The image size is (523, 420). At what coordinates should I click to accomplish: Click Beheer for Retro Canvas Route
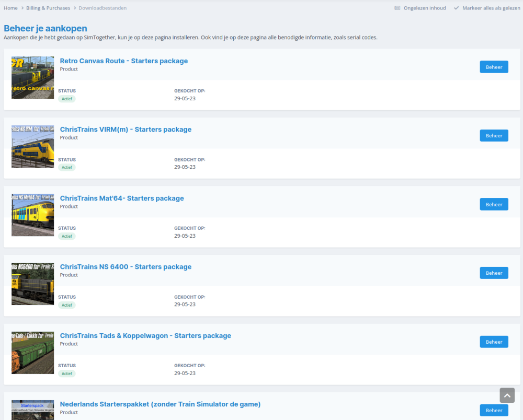(x=494, y=67)
